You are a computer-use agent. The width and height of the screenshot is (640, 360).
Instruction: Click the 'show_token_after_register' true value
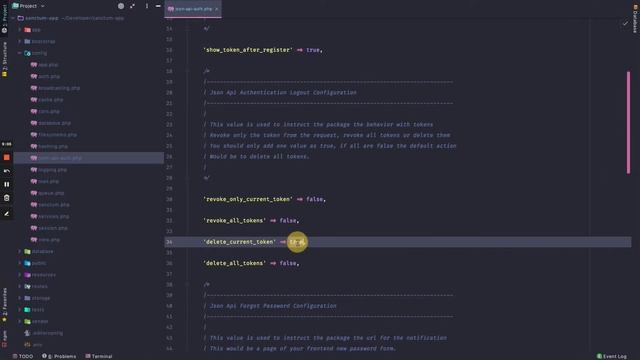coord(313,50)
